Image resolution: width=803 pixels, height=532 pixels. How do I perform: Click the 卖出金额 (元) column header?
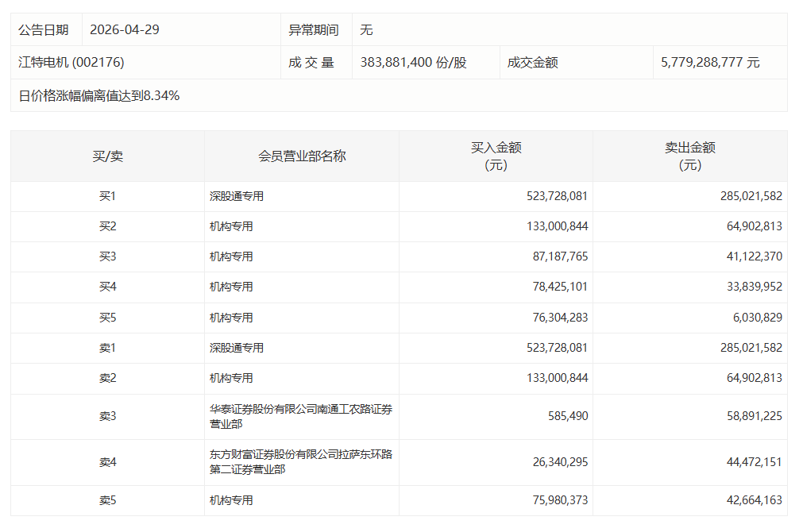(689, 156)
